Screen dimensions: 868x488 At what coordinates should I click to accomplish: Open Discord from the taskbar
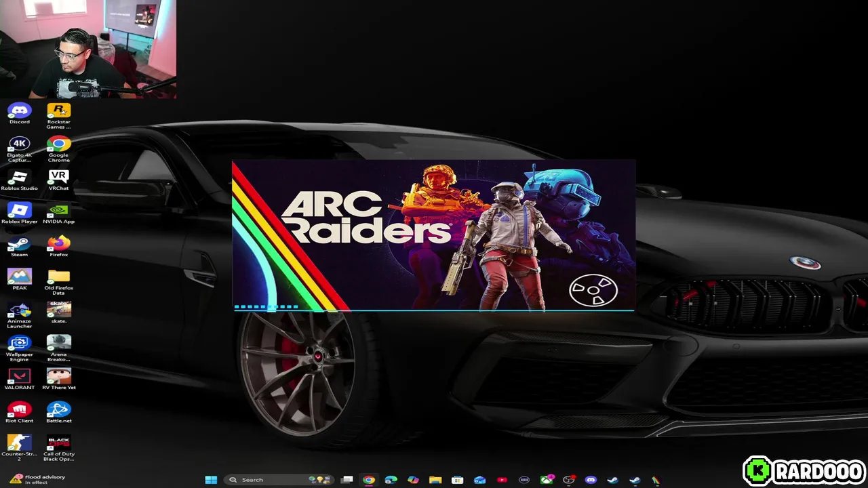pos(591,480)
